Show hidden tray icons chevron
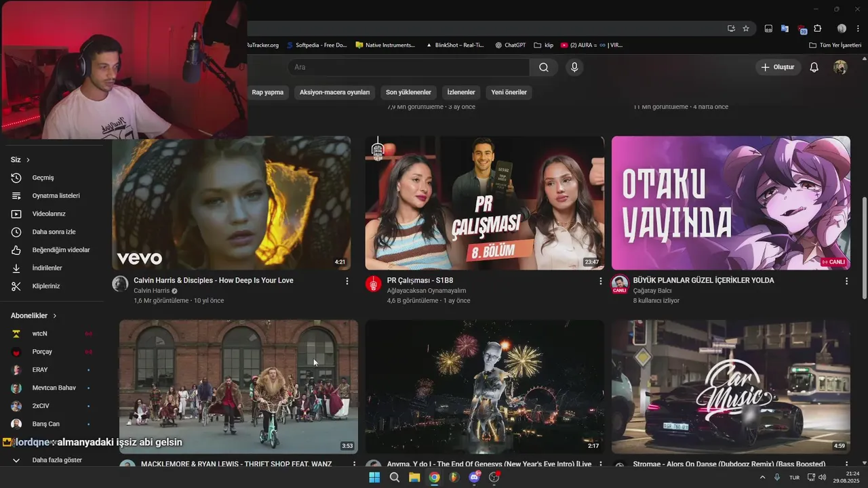Screen dimensions: 868x488 [x=762, y=477]
